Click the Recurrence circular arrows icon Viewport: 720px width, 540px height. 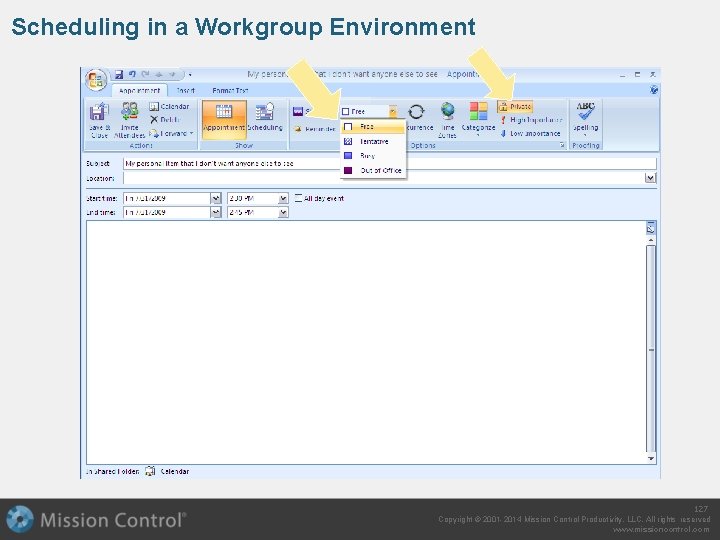click(416, 112)
